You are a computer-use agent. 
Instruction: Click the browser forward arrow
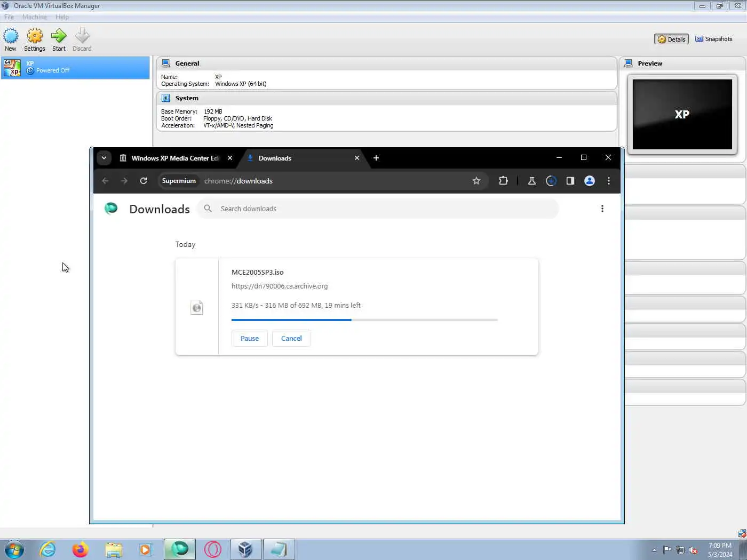tap(124, 181)
